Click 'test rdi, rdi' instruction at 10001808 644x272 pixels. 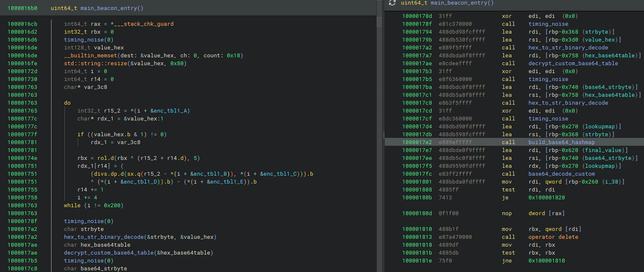click(528, 190)
